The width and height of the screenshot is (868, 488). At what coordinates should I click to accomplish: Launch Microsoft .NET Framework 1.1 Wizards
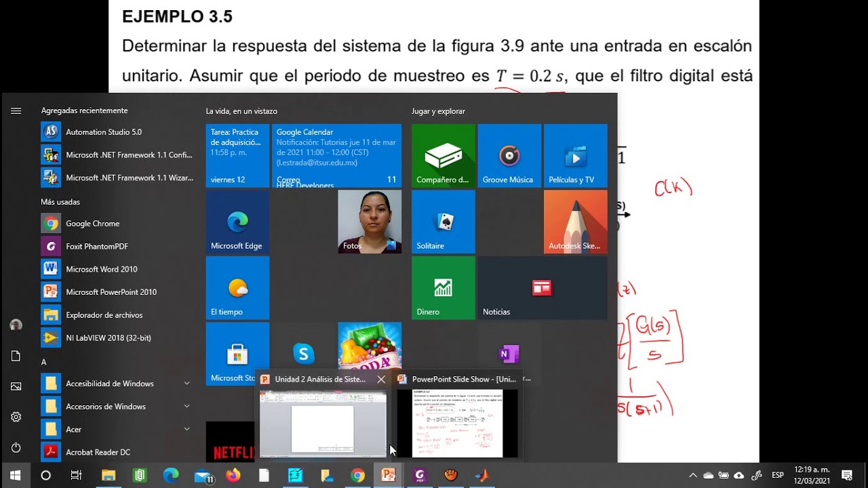(x=117, y=178)
